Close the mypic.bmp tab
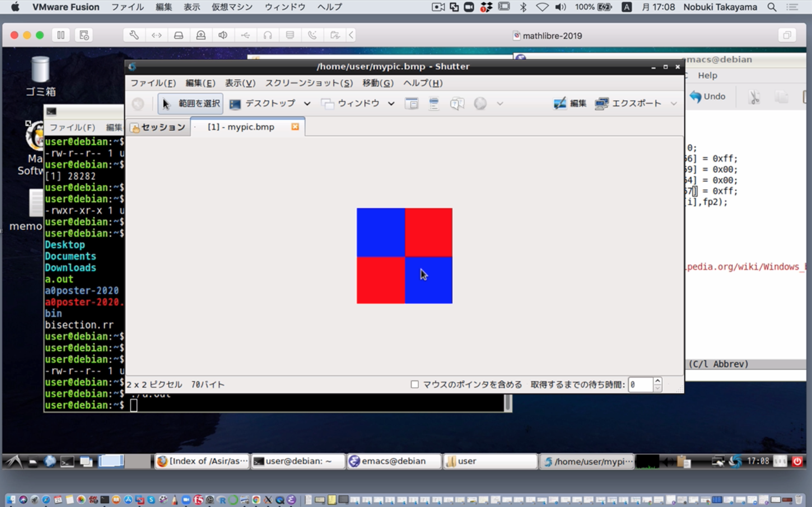 click(295, 127)
